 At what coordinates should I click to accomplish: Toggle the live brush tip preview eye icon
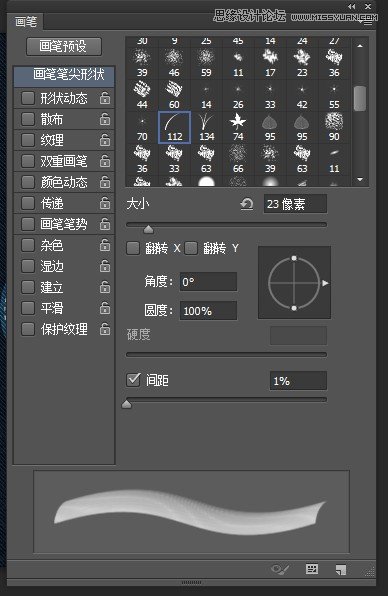click(280, 569)
